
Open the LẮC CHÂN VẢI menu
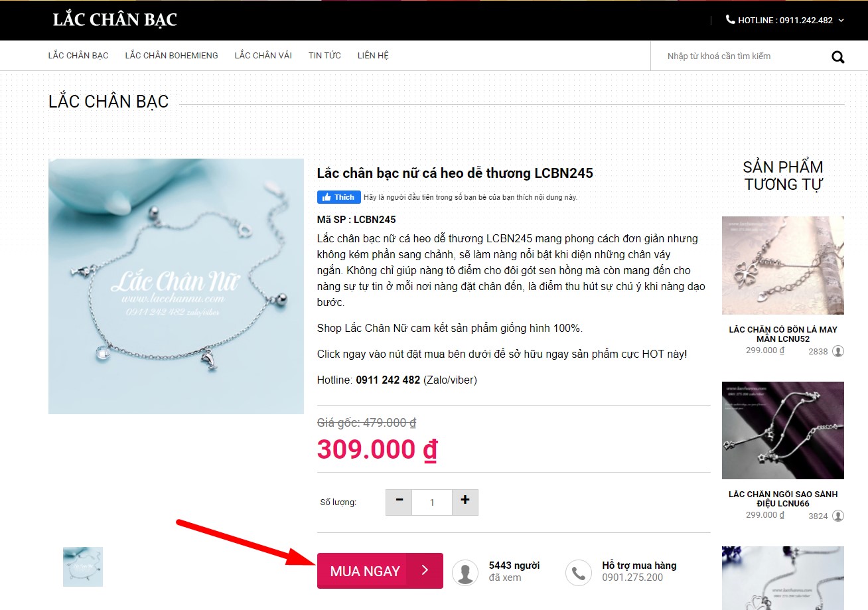point(263,56)
